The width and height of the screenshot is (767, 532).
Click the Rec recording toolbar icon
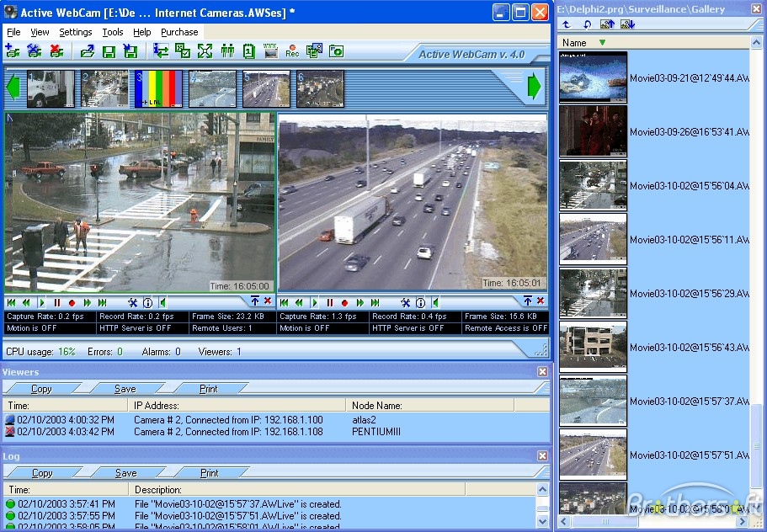293,51
